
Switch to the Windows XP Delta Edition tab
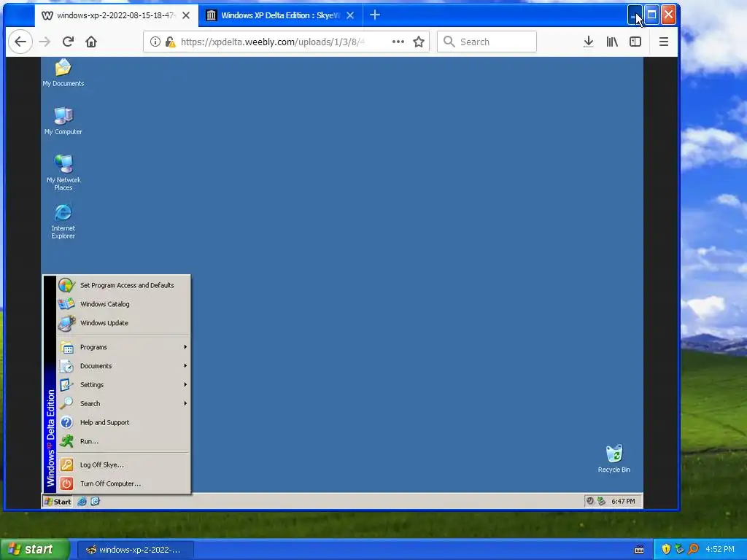[281, 15]
